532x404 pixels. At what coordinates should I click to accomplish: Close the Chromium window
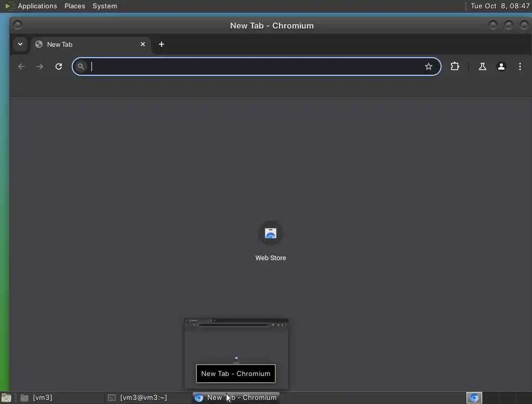524,25
